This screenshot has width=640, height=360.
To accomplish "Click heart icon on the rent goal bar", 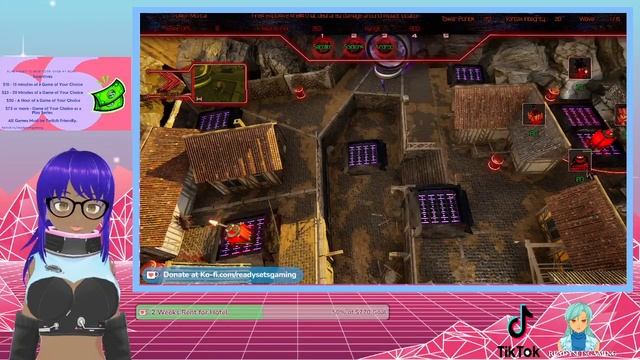I will pyautogui.click(x=143, y=312).
